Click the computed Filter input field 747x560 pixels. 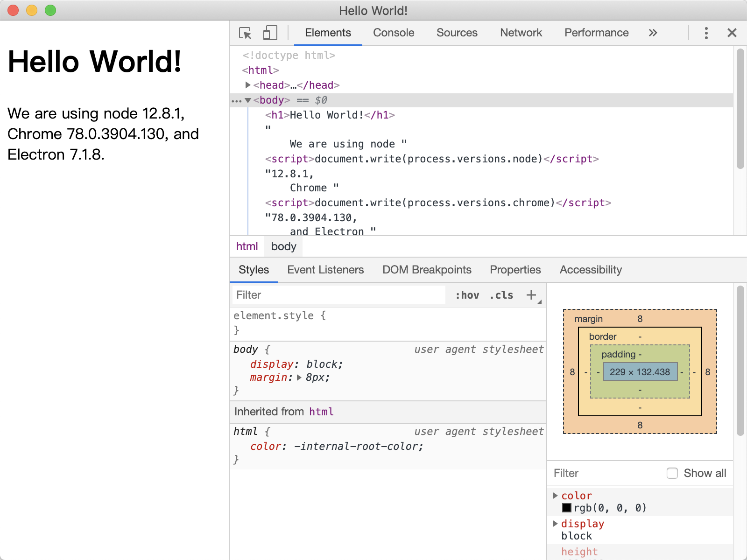tap(607, 473)
